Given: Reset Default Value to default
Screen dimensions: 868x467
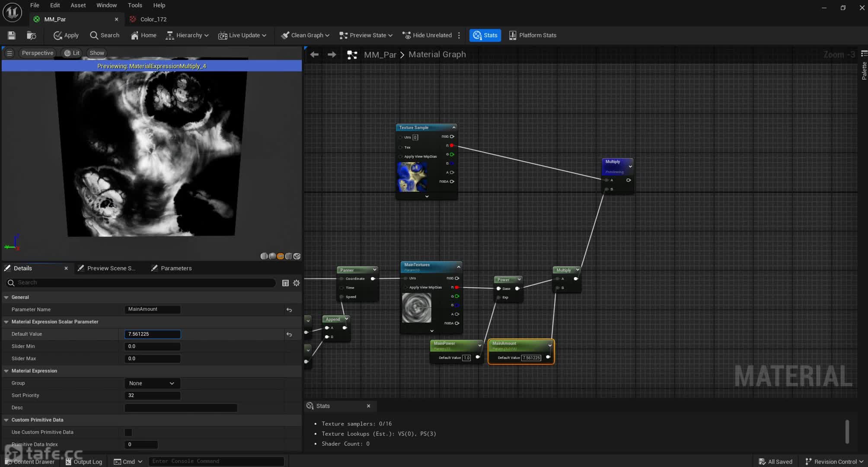Looking at the screenshot, I should [289, 334].
